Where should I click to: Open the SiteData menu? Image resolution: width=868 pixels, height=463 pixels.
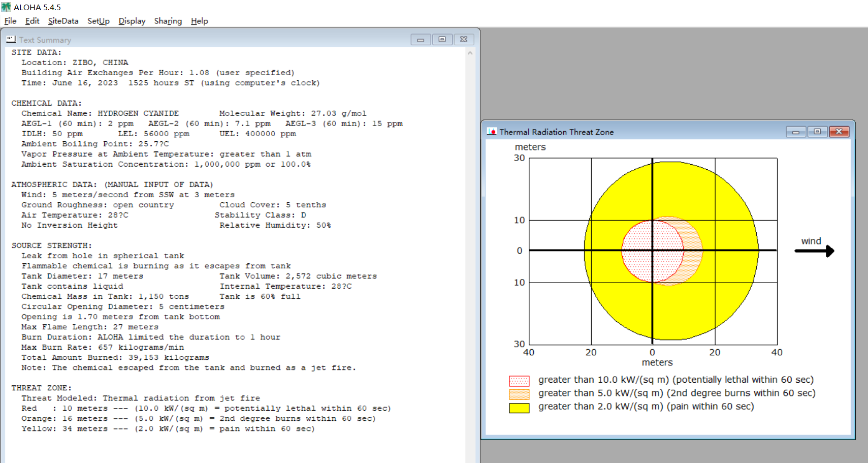[63, 21]
